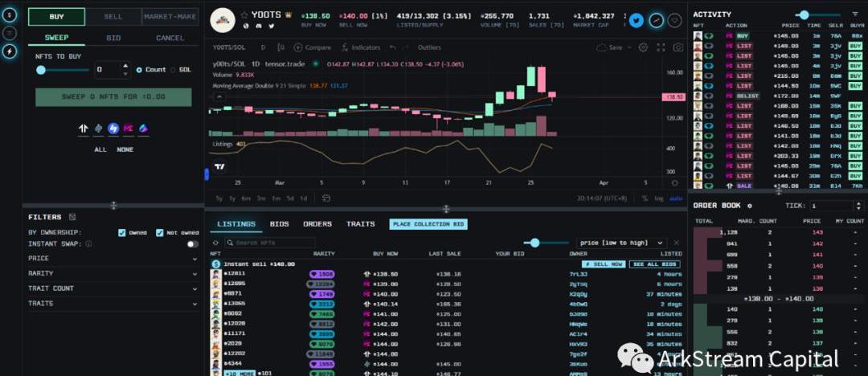
Task: Star the Y00TS collection
Action: pos(244,14)
